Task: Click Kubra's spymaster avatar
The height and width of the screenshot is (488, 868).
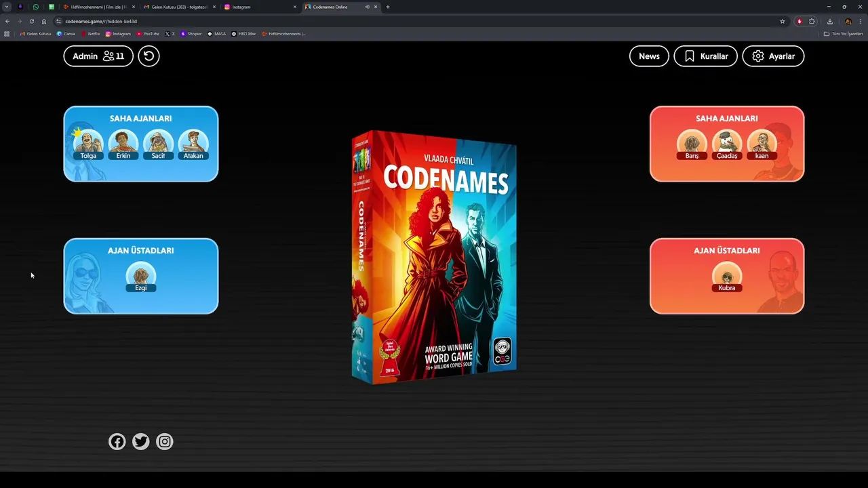Action: click(x=727, y=275)
